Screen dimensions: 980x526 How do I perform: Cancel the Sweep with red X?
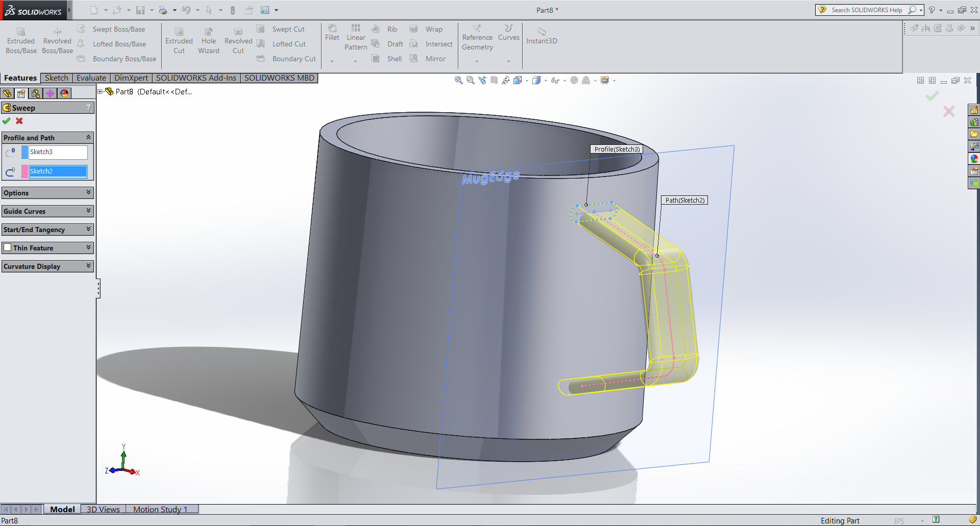coord(19,121)
